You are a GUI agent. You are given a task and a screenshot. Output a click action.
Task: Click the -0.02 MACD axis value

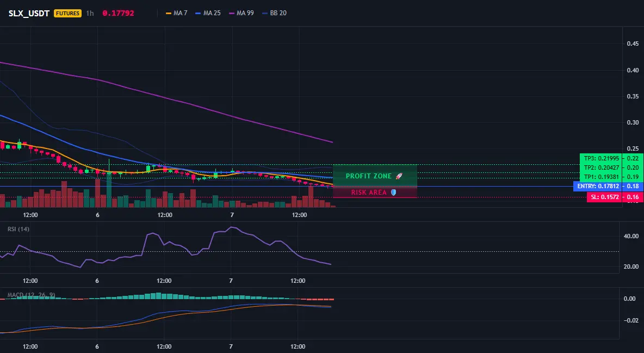coord(631,320)
